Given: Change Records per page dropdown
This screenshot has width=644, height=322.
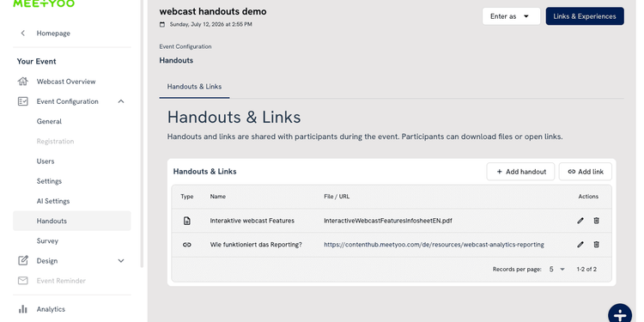Looking at the screenshot, I should click(x=557, y=270).
